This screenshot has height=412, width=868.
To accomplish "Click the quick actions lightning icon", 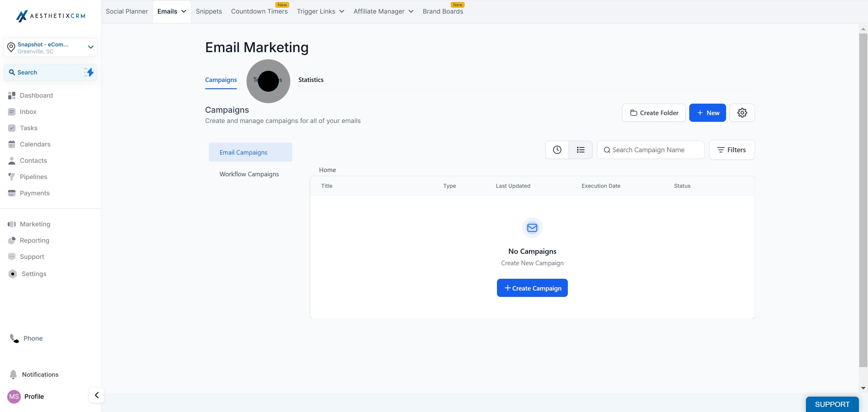I will (x=89, y=72).
